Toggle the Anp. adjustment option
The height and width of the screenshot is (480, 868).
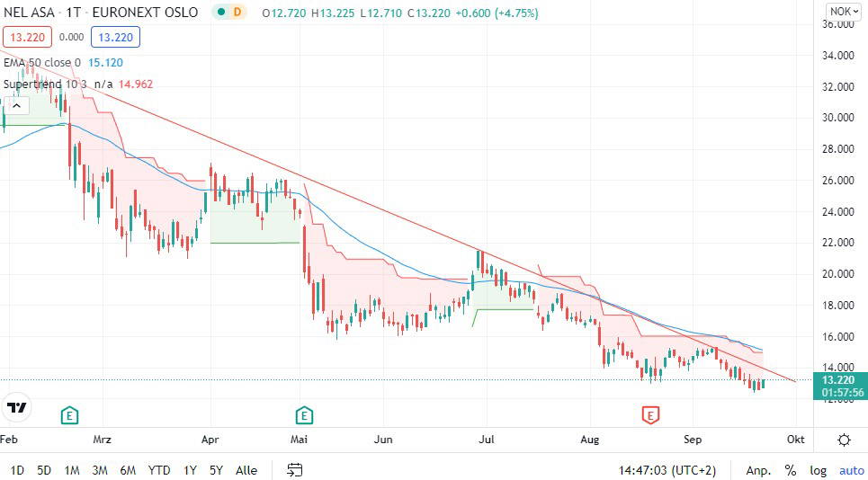[x=758, y=471]
